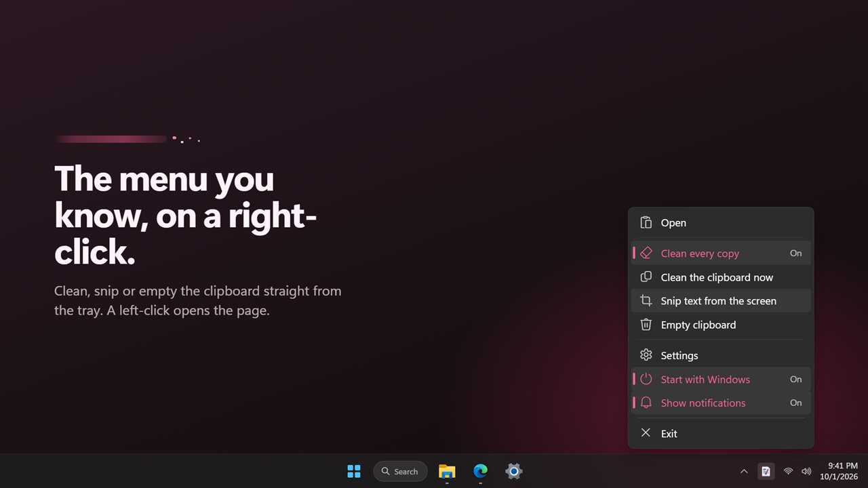868x488 pixels.
Task: Disable Start with Windows
Action: click(x=721, y=380)
